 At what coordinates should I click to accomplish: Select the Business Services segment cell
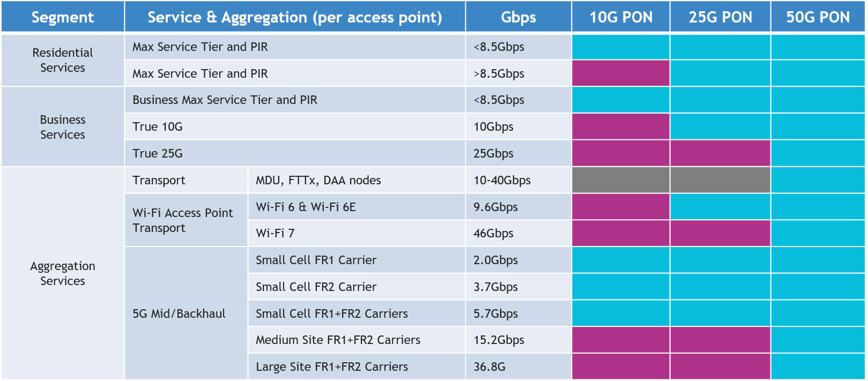pos(63,126)
